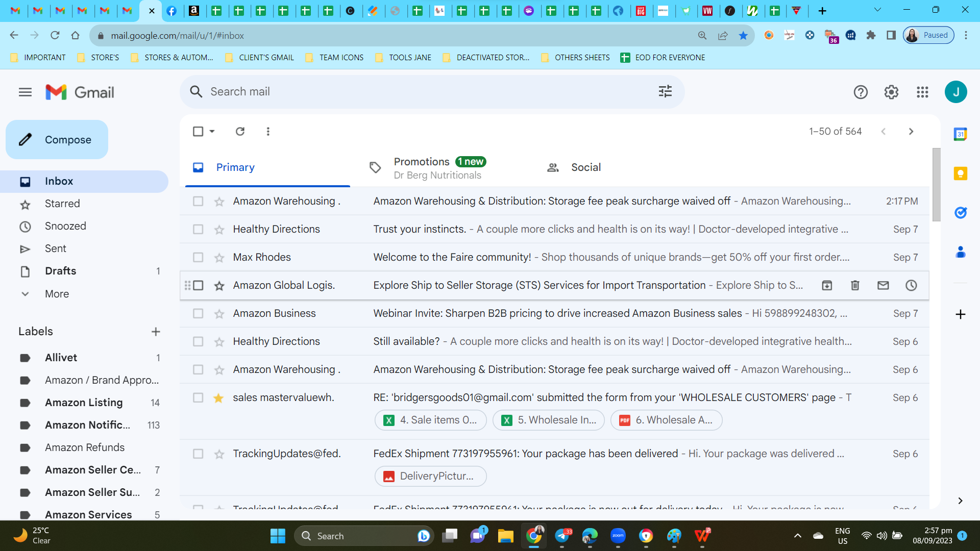Image resolution: width=980 pixels, height=551 pixels.
Task: Go to older emails page
Action: click(911, 132)
